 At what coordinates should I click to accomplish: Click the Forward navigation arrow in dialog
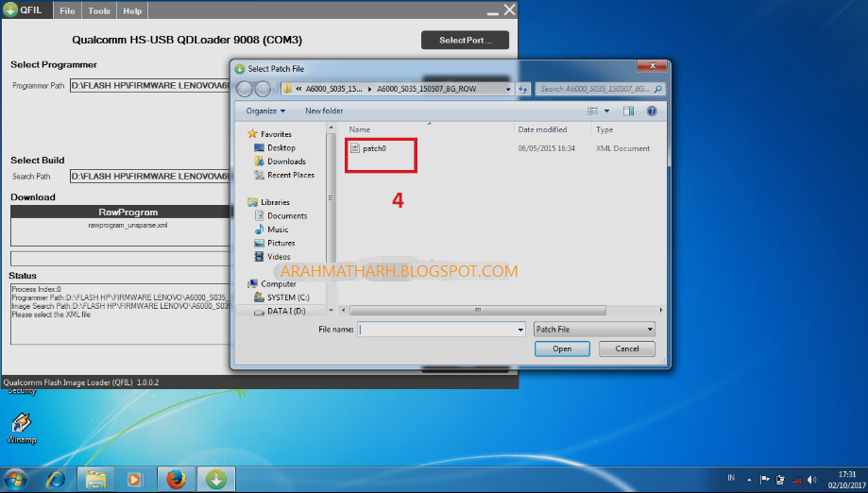[x=263, y=89]
